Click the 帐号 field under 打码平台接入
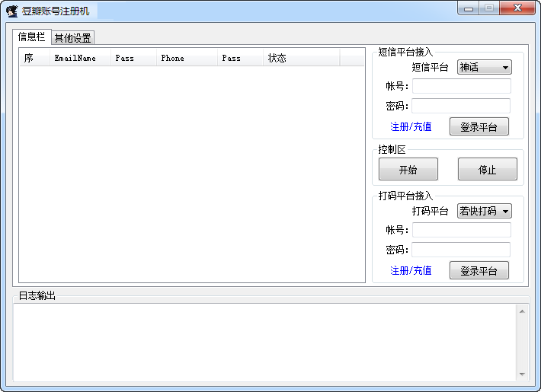The height and width of the screenshot is (392, 541). [461, 230]
